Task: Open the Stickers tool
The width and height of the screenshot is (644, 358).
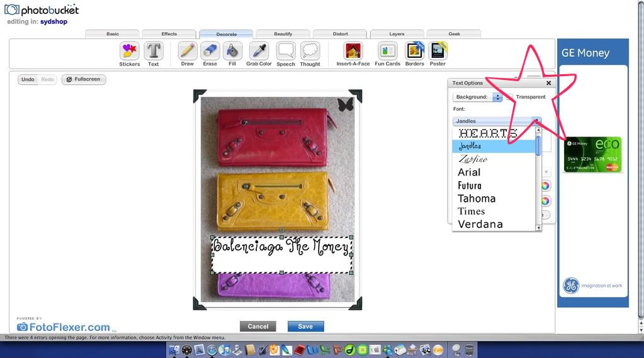Action: click(x=130, y=53)
